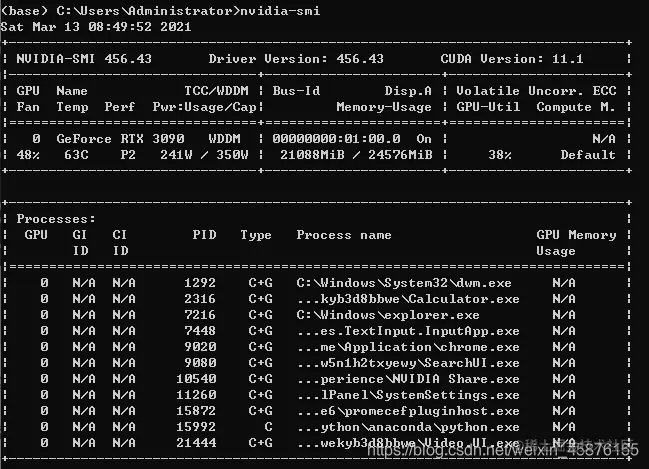Select the chrome.exe process name
The height and width of the screenshot is (469, 649).
[408, 347]
